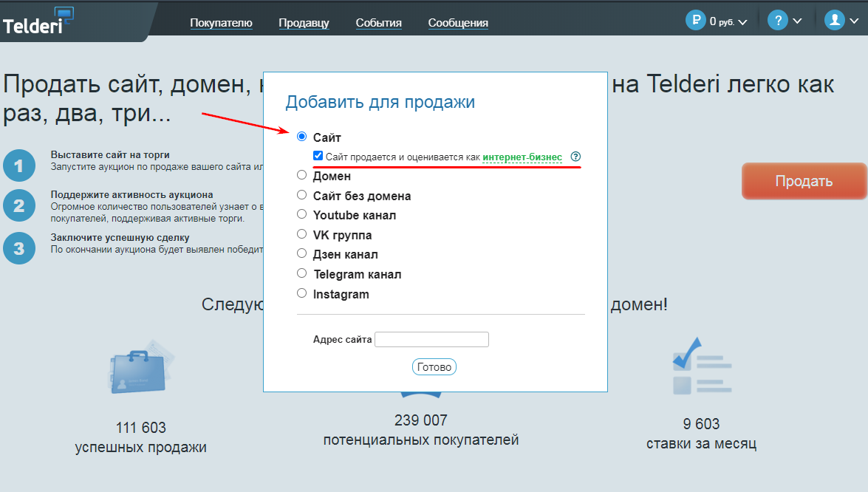Select Youtube канал radio button

(301, 214)
